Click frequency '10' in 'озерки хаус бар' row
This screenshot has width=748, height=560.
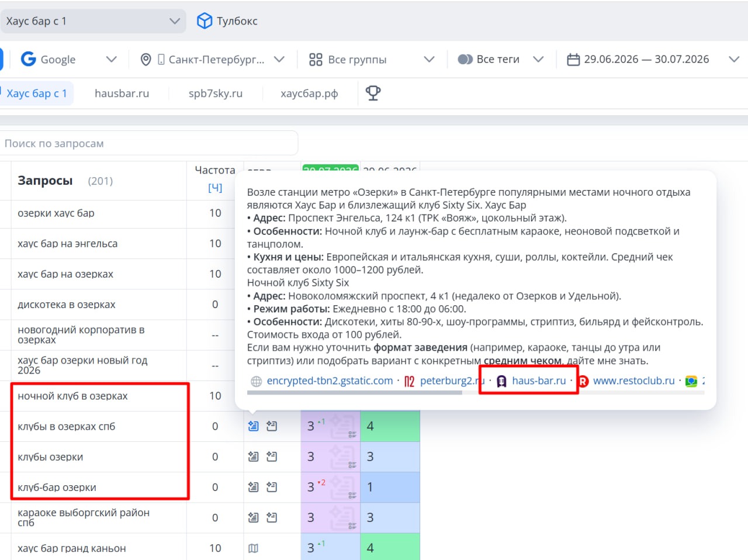click(215, 213)
